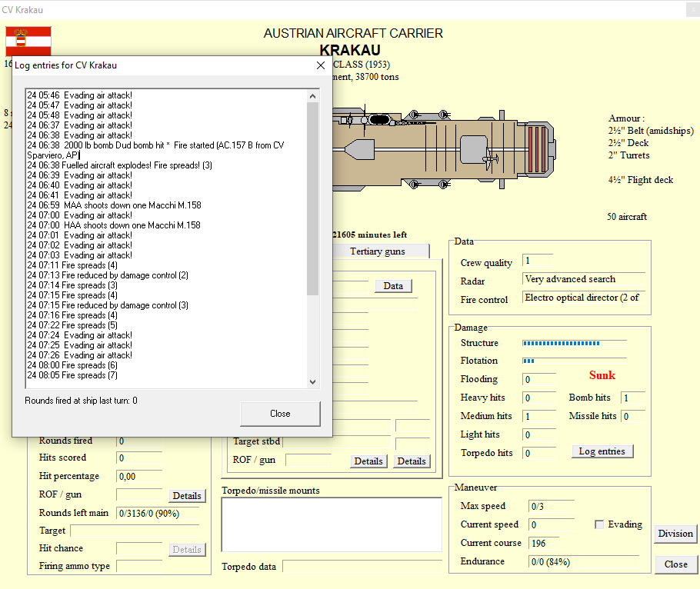Select the '24 07:13 Fire reduced by damage control (2)' entry

point(108,275)
